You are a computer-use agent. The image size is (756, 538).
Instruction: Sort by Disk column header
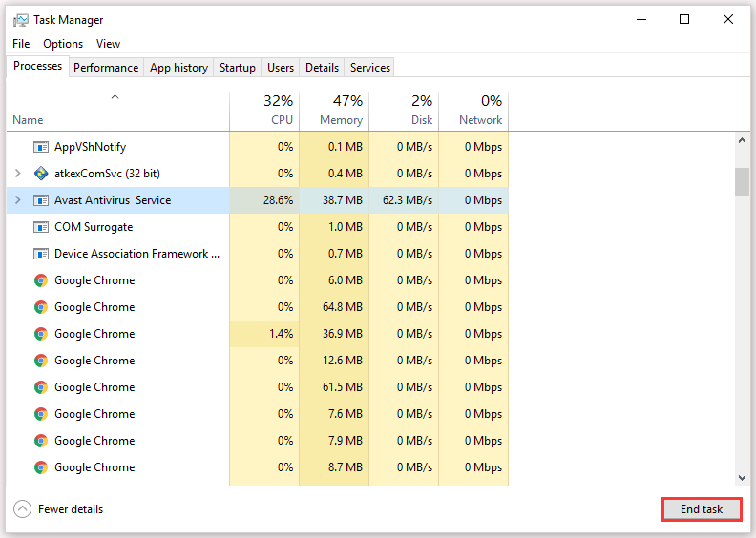404,111
